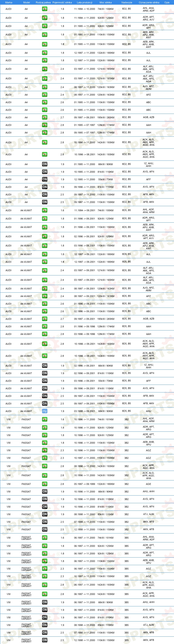Click the Lata produkcji column header
This screenshot has height=644, width=174.
click(x=84, y=2)
